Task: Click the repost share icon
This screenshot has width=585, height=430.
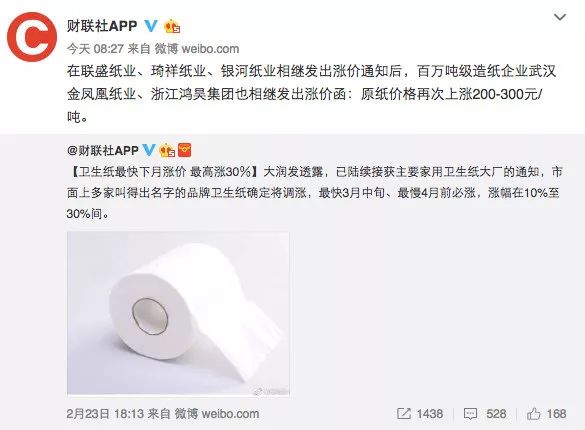Action: coord(404,414)
